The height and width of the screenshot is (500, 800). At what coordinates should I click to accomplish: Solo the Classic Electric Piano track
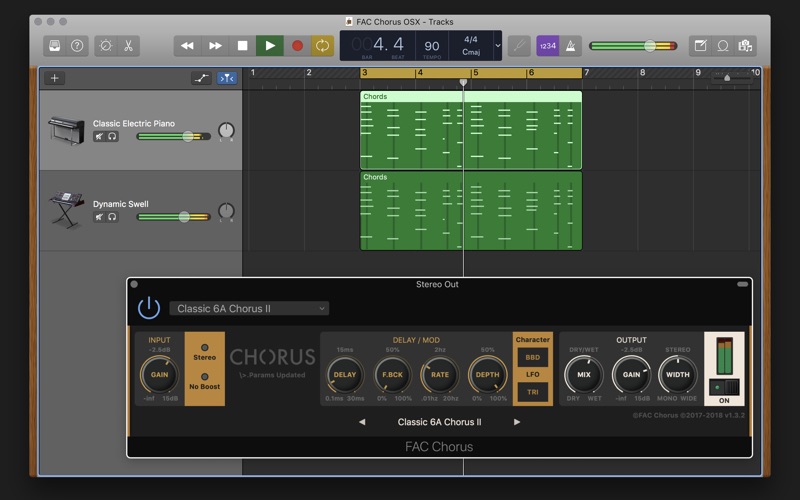pos(112,136)
